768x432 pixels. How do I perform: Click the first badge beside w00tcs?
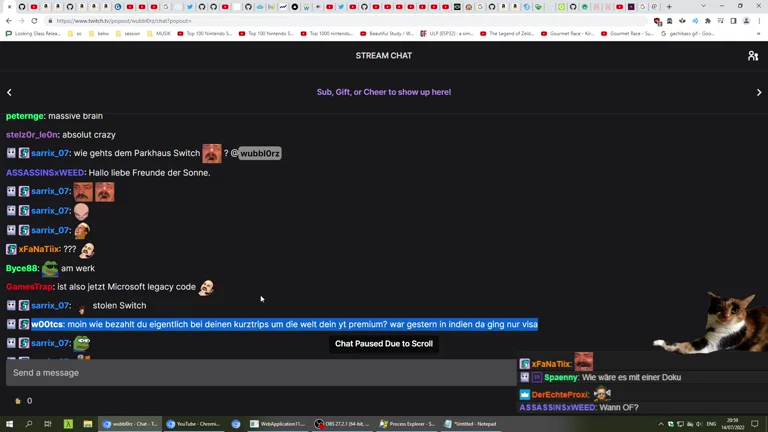tap(11, 324)
